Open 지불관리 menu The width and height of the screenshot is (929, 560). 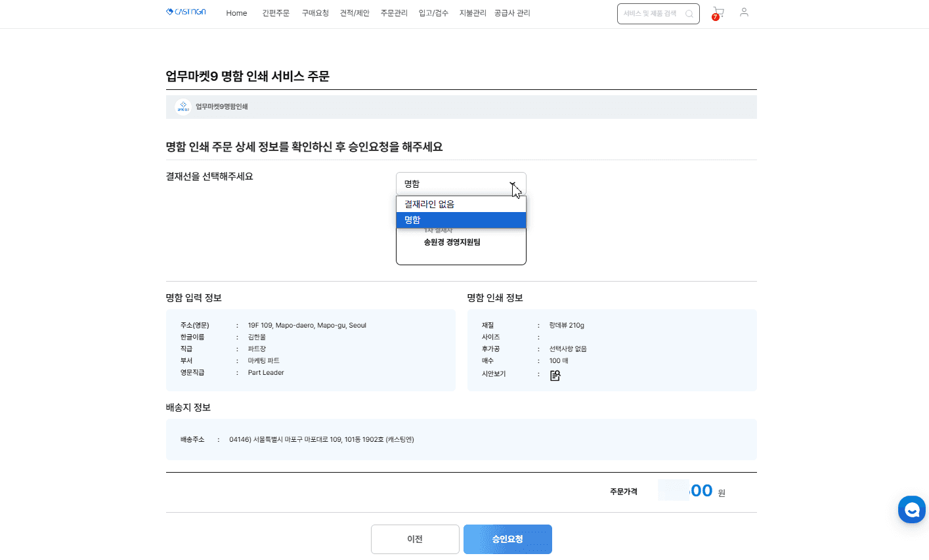tap(473, 13)
